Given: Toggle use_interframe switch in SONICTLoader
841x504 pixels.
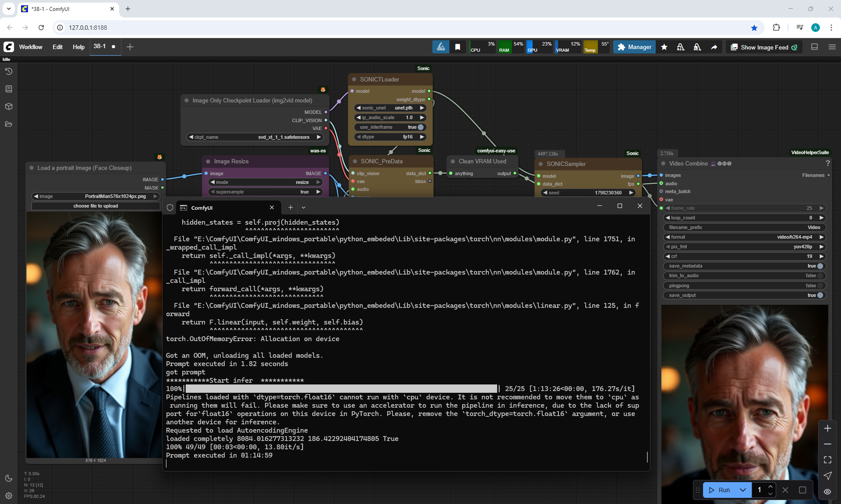Looking at the screenshot, I should click(420, 127).
